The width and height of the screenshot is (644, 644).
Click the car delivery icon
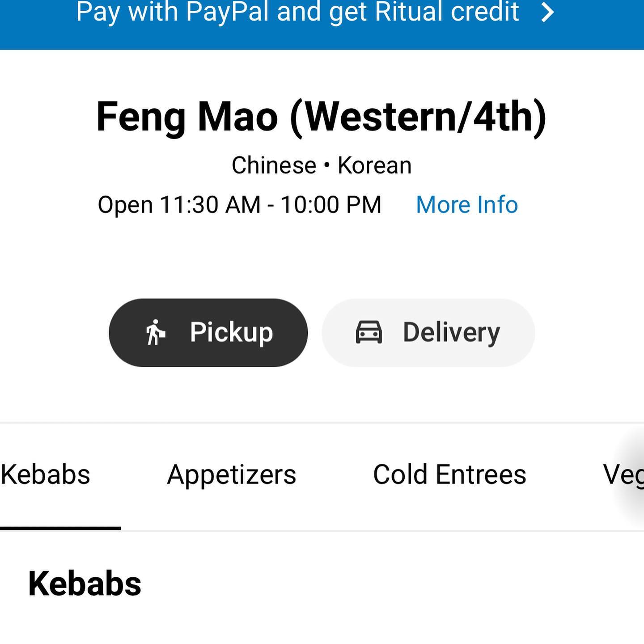pyautogui.click(x=369, y=332)
